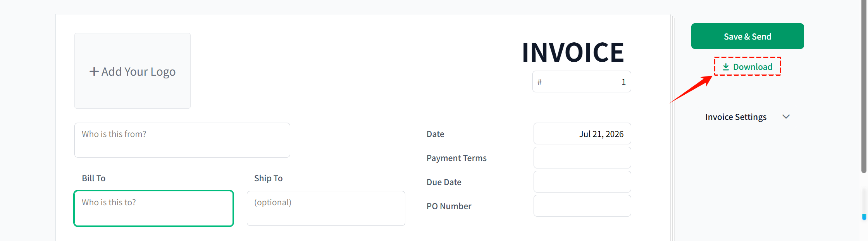Viewport: 868px width, 241px height.
Task: Open the Date picker showing Jul 21, 2026
Action: pyautogui.click(x=582, y=134)
